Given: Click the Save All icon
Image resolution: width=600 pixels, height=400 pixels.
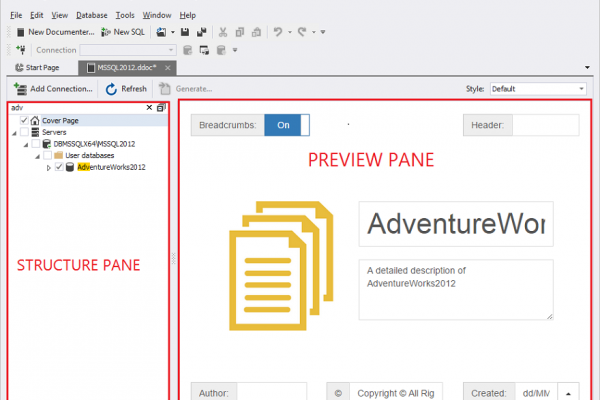Looking at the screenshot, I should tap(201, 32).
